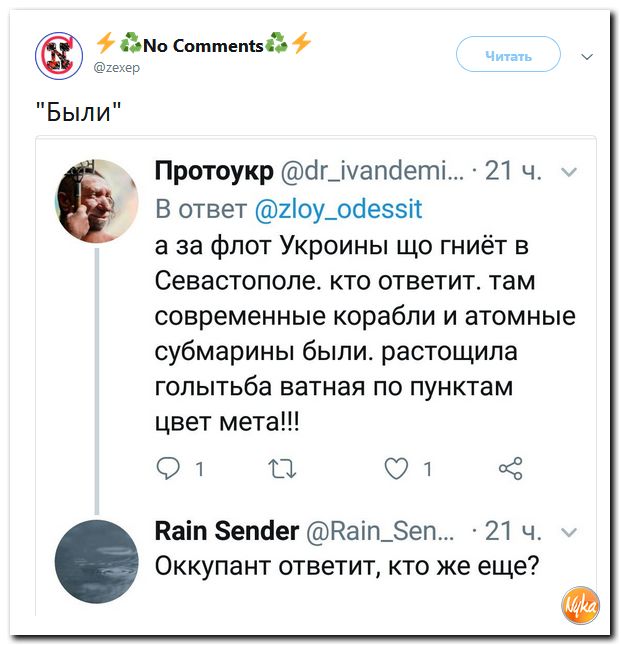Open Rain Sender user avatar
621x646 pixels.
coord(97,562)
